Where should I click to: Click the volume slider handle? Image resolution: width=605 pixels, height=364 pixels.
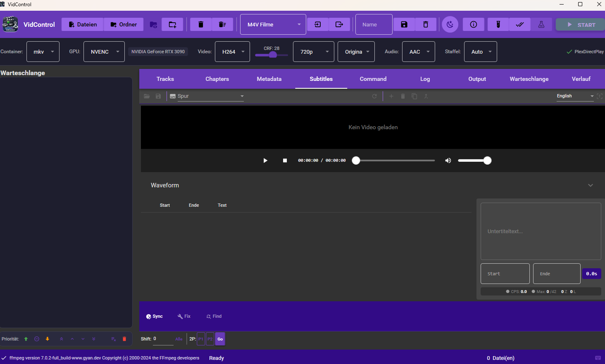(488, 161)
